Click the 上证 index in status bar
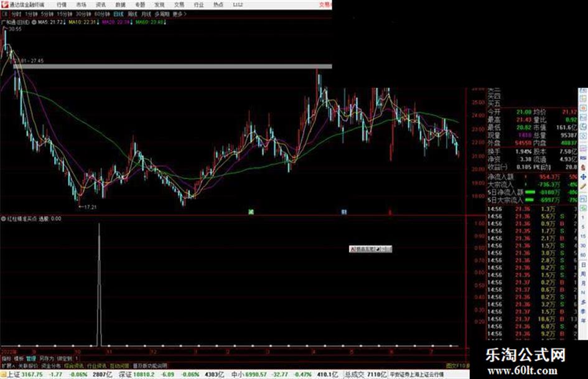Screen dimensions: 588x379 pos(13,375)
